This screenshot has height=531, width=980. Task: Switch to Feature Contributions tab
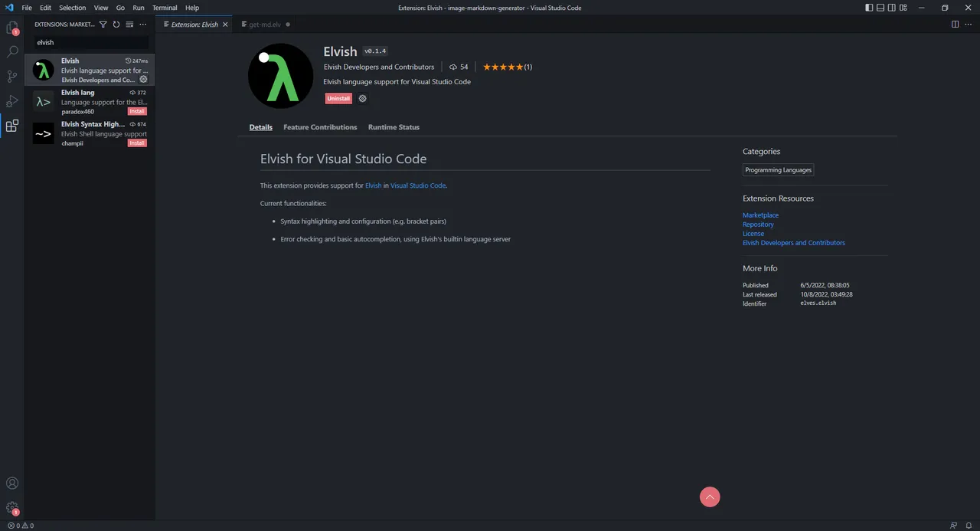point(320,127)
